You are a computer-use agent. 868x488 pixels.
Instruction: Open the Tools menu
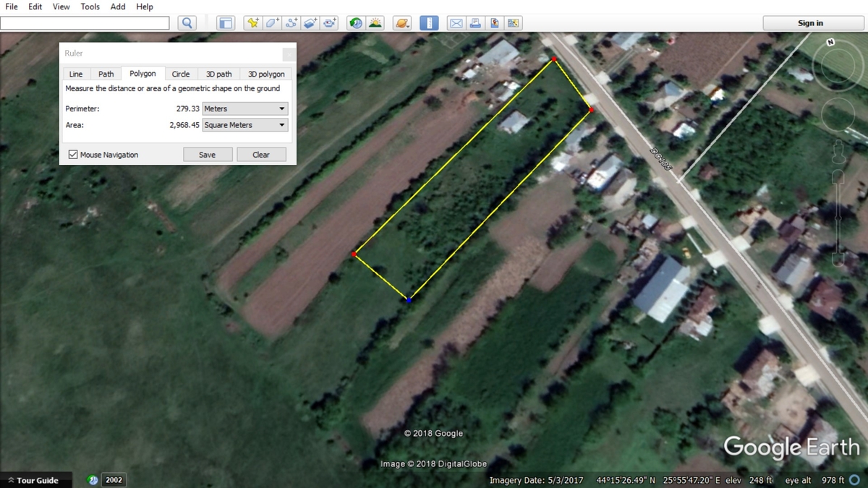(90, 7)
